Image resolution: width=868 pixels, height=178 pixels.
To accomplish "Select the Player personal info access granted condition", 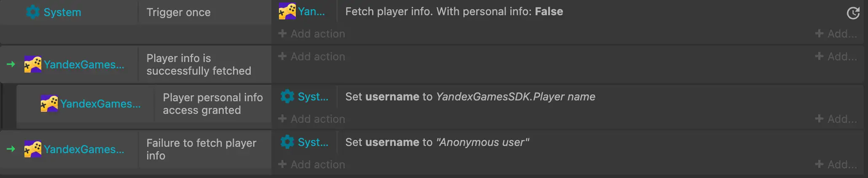I will click(x=212, y=104).
